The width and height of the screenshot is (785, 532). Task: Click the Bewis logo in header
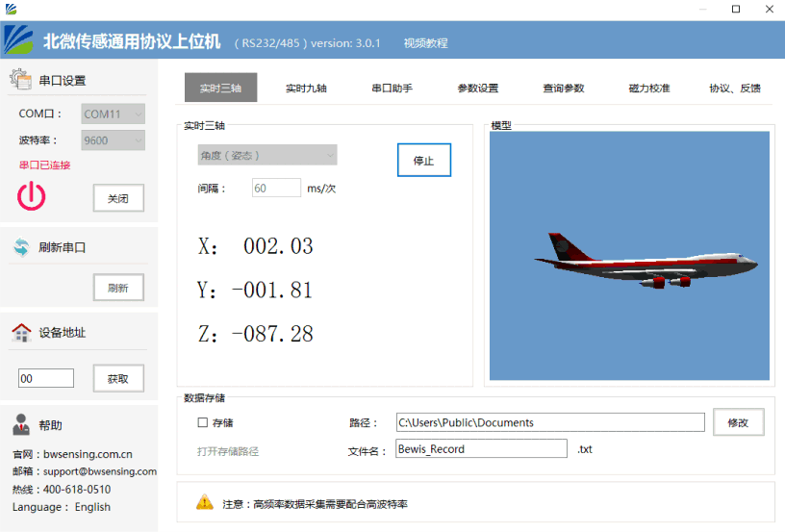coord(19,40)
